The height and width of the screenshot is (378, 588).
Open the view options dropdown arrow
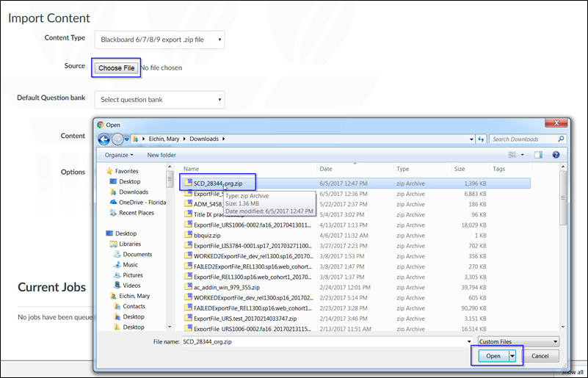(522, 154)
